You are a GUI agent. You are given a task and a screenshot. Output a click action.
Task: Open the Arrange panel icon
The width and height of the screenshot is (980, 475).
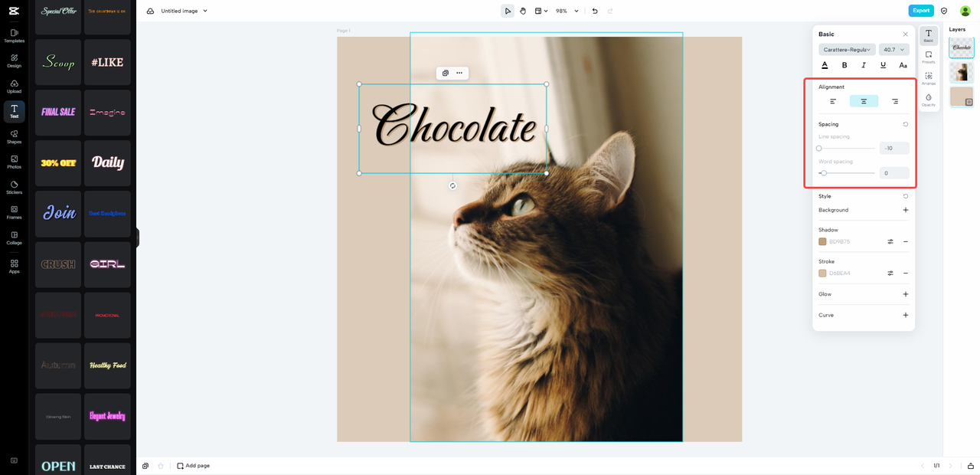pyautogui.click(x=929, y=78)
